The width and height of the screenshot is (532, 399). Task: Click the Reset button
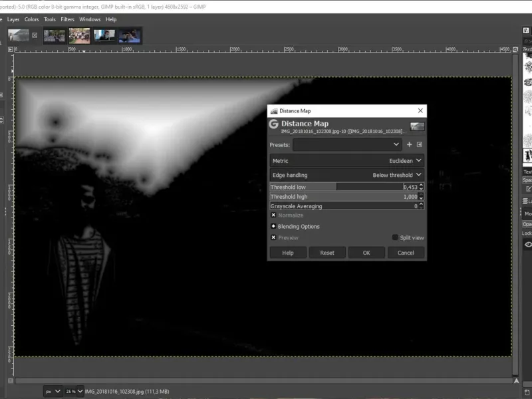pos(327,253)
